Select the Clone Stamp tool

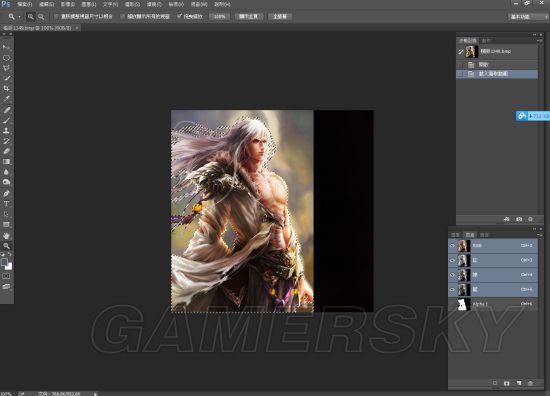pyautogui.click(x=6, y=130)
